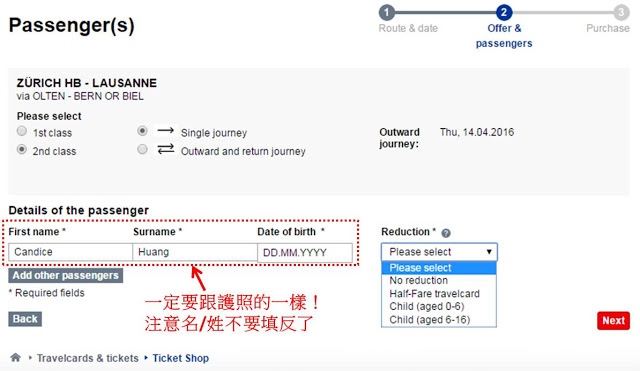This screenshot has height=371, width=640.
Task: Click the Date of birth input field
Action: click(305, 253)
